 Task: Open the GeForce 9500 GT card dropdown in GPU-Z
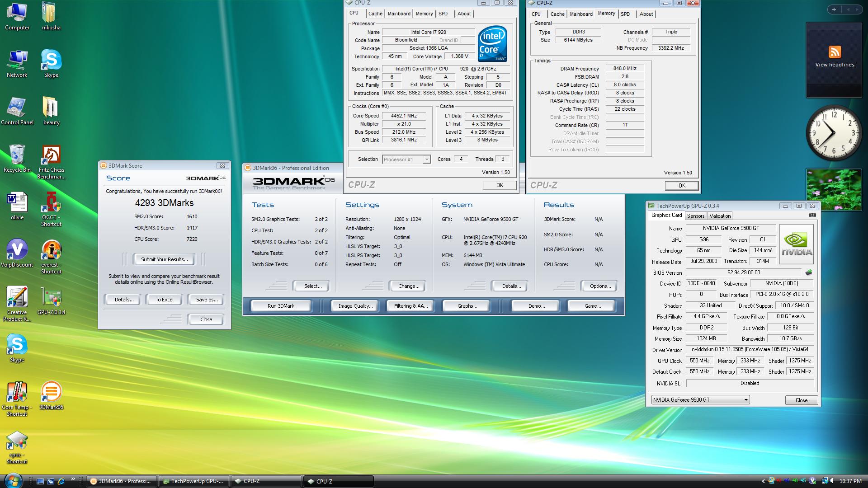(700, 400)
